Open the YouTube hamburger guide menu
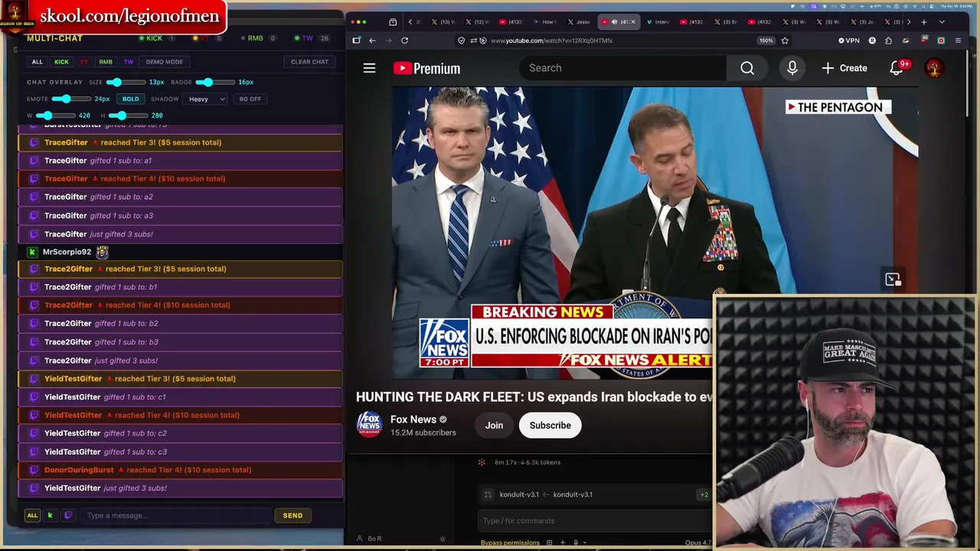 (x=369, y=68)
